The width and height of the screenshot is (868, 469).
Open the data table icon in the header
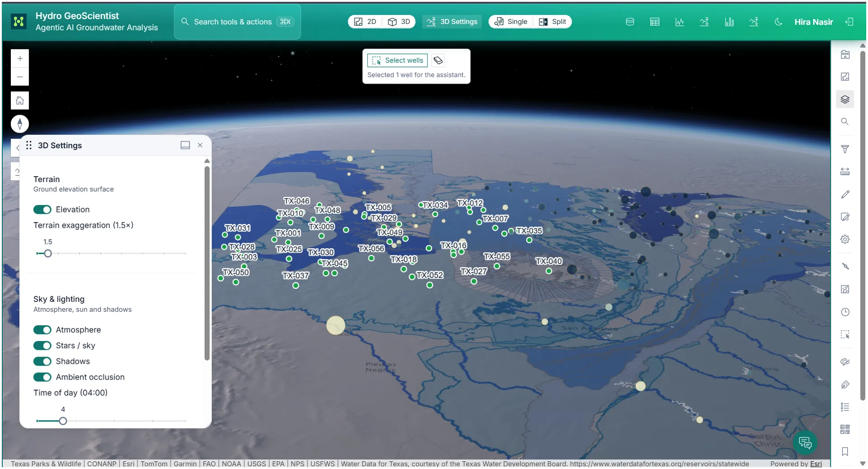tap(655, 22)
